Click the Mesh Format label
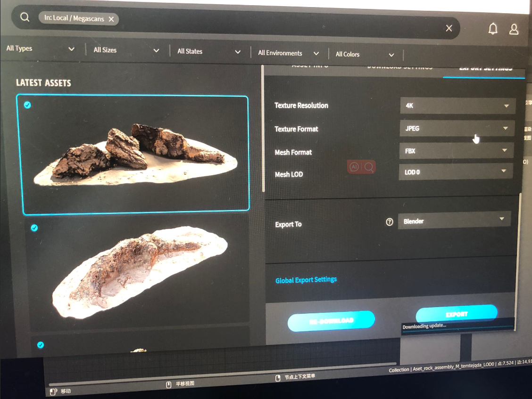Viewport: 532px width, 399px height. point(293,152)
